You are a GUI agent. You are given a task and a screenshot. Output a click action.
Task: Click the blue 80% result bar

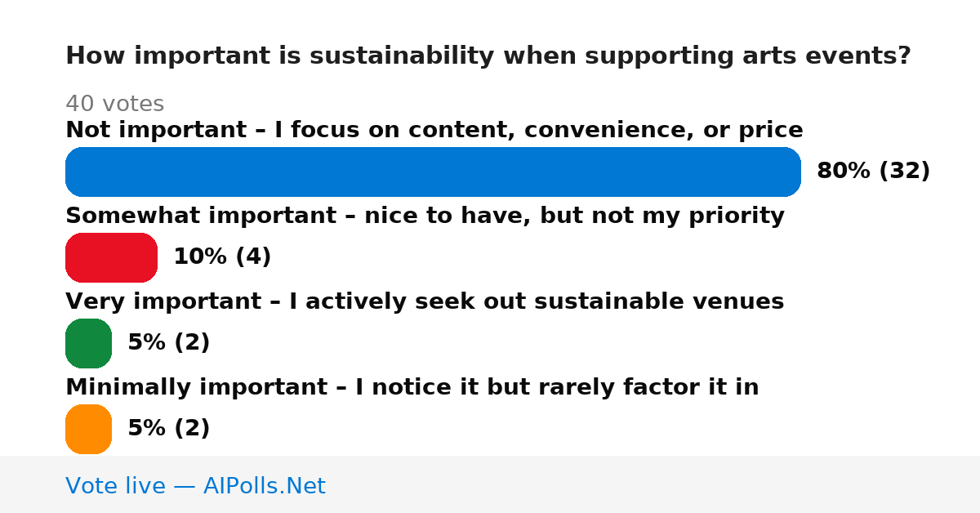(433, 172)
